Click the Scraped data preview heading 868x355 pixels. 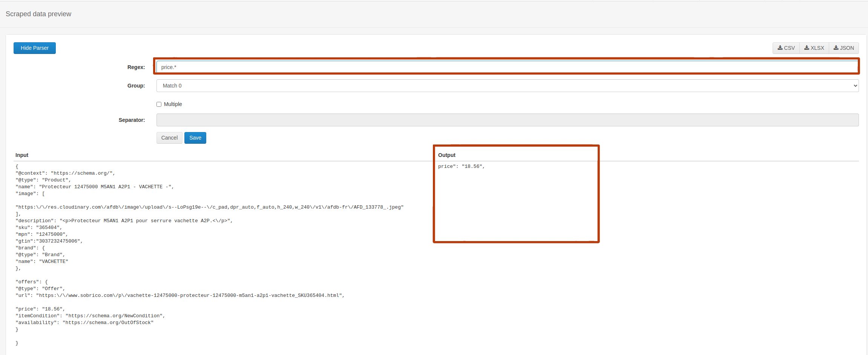(x=38, y=14)
